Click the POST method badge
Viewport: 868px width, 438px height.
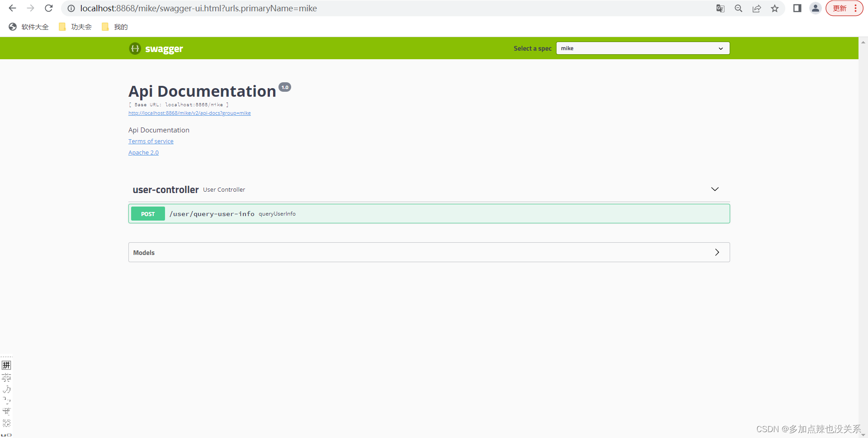(148, 214)
